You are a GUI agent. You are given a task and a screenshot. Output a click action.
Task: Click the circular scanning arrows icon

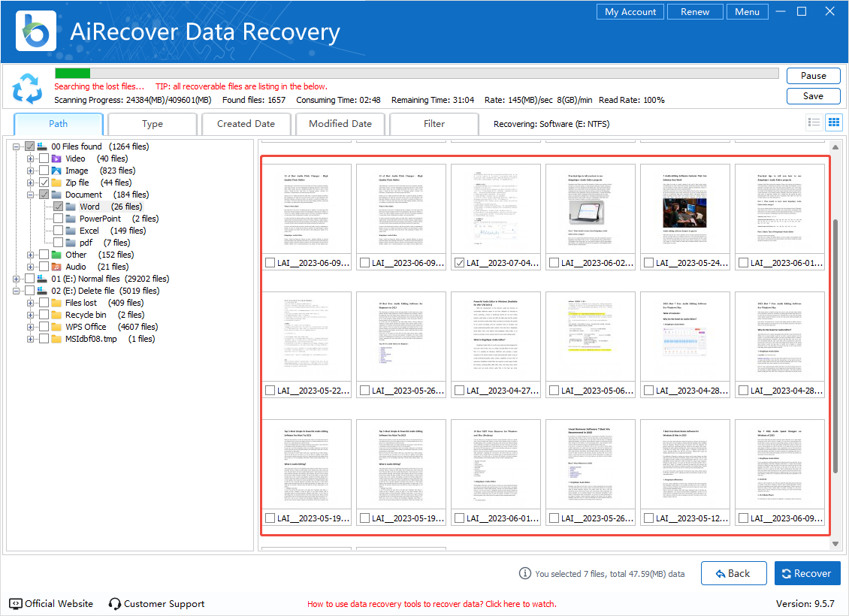pyautogui.click(x=27, y=89)
